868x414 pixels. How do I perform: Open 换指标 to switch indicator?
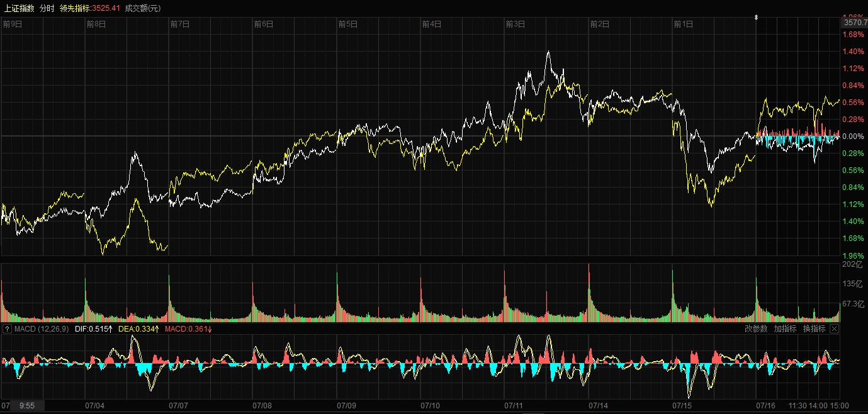coord(814,328)
